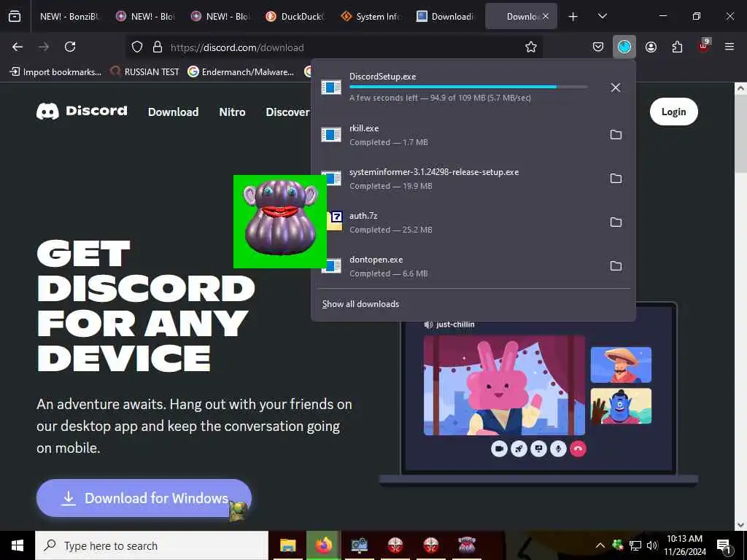Open RUSSIAN TEST bookmark
The width and height of the screenshot is (747, 560).
(x=144, y=72)
